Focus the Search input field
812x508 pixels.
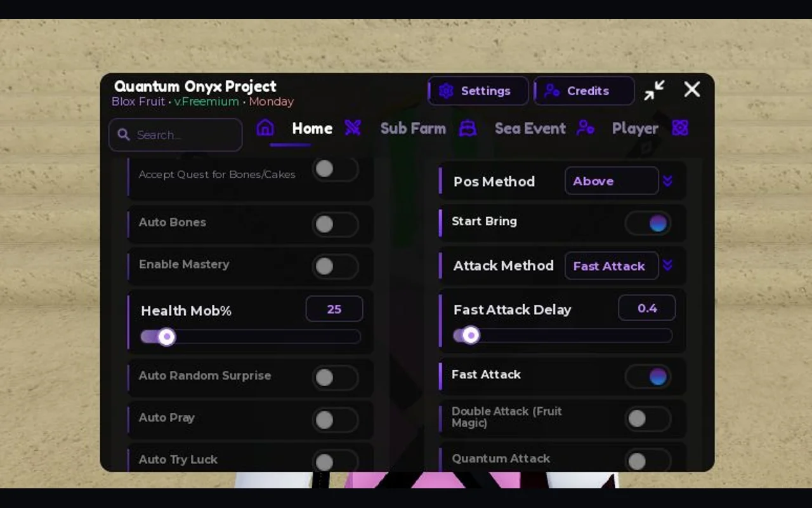[x=176, y=135]
